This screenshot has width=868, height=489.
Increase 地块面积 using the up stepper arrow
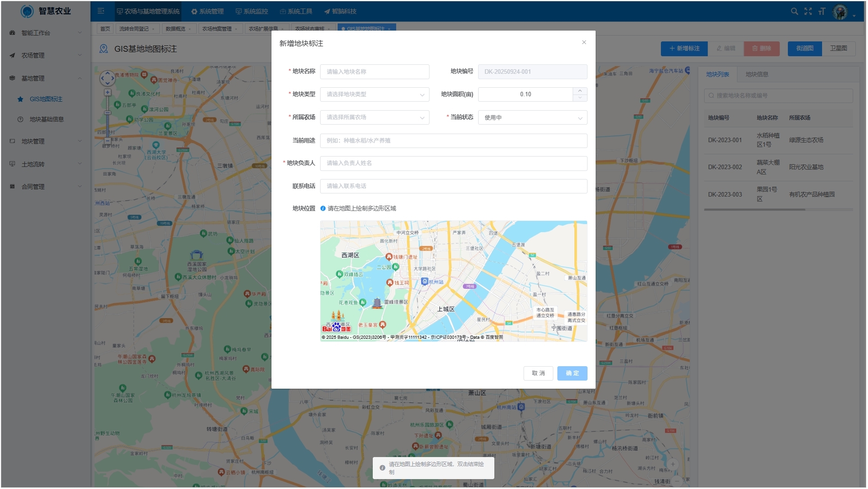tap(580, 92)
